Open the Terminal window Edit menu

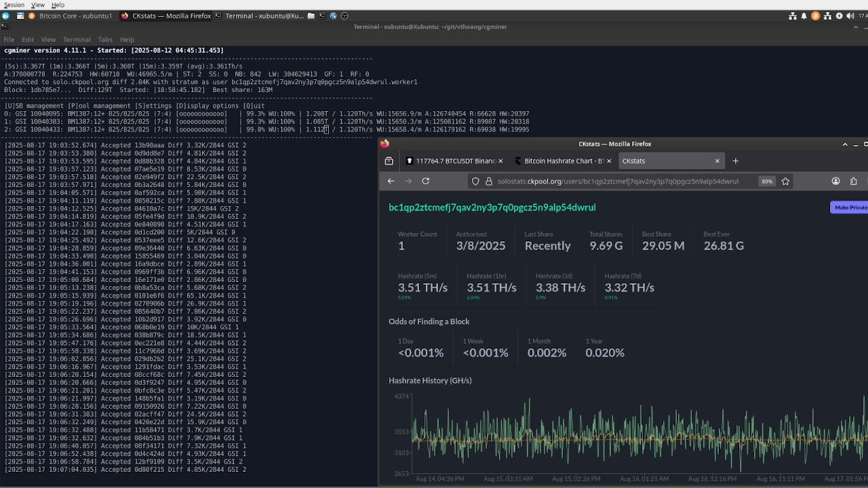28,39
